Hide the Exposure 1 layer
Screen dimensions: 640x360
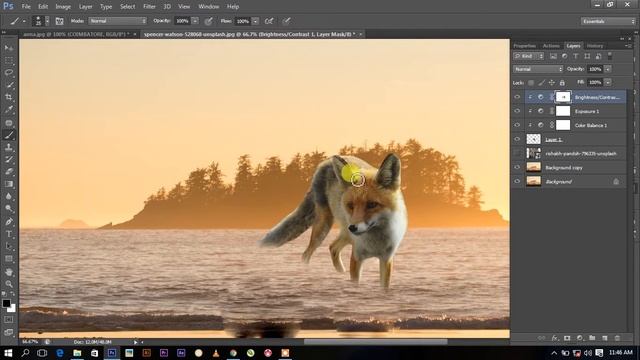click(517, 111)
